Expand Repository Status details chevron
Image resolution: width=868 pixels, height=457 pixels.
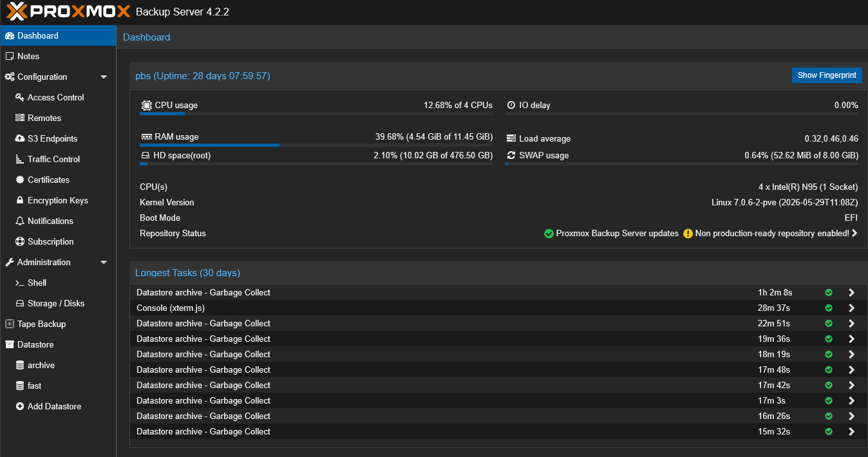[854, 234]
